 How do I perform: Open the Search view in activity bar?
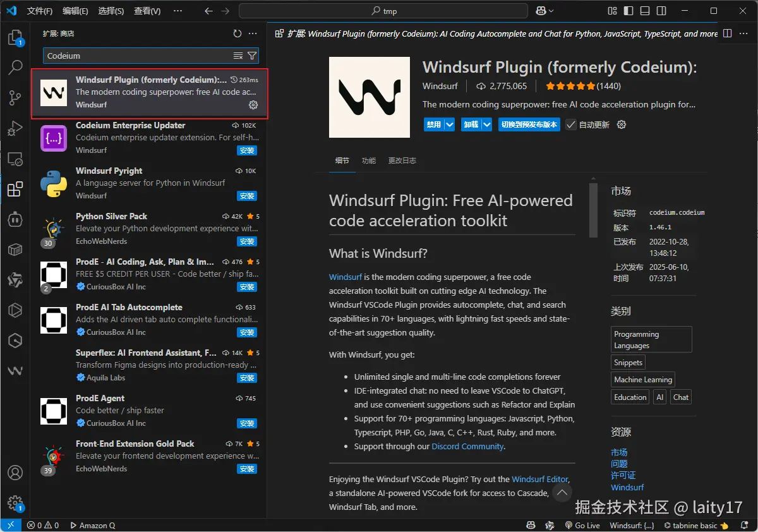[x=15, y=68]
